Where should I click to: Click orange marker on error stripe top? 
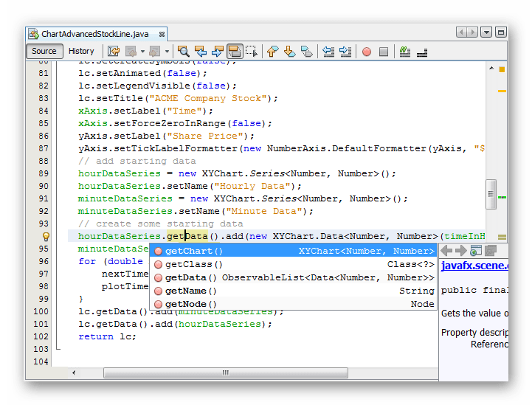tap(502, 69)
